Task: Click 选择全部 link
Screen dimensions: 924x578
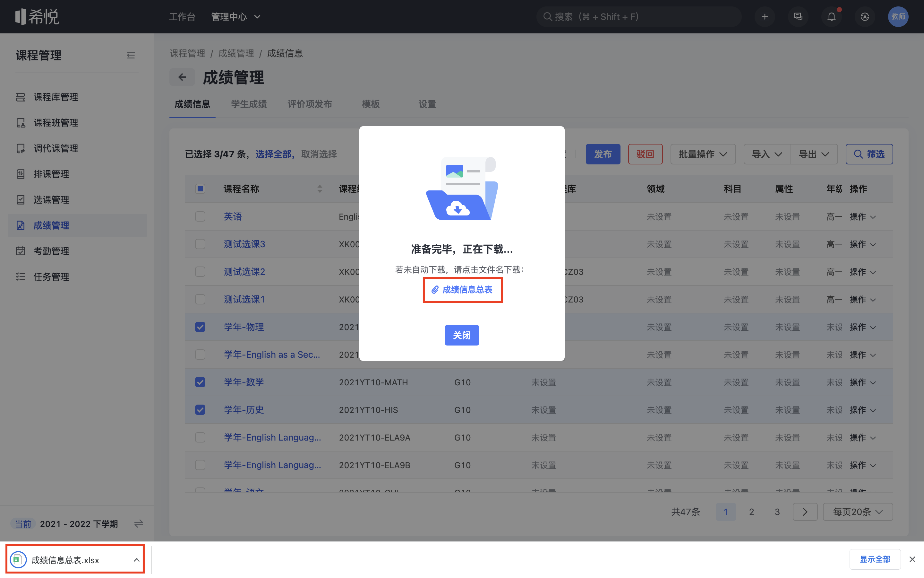Action: pos(273,154)
